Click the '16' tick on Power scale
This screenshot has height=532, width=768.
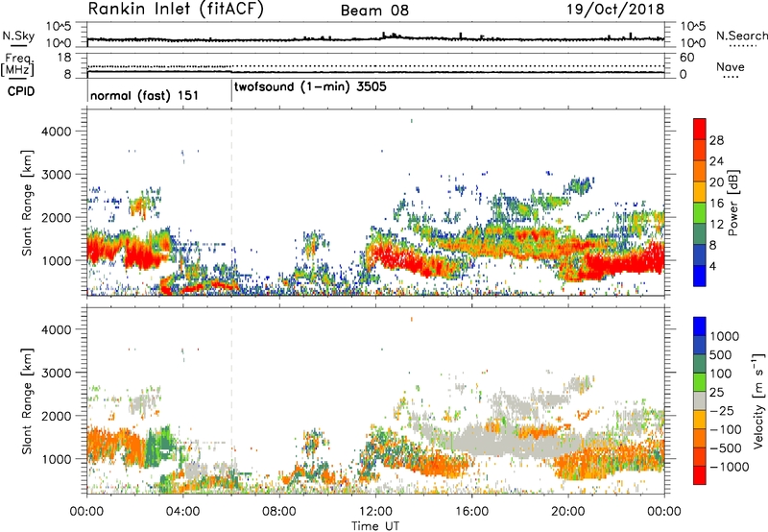[716, 204]
